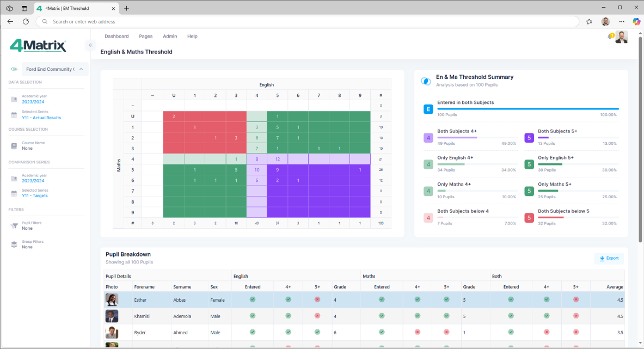Open the Pages menu
The image size is (644, 349).
(x=145, y=36)
